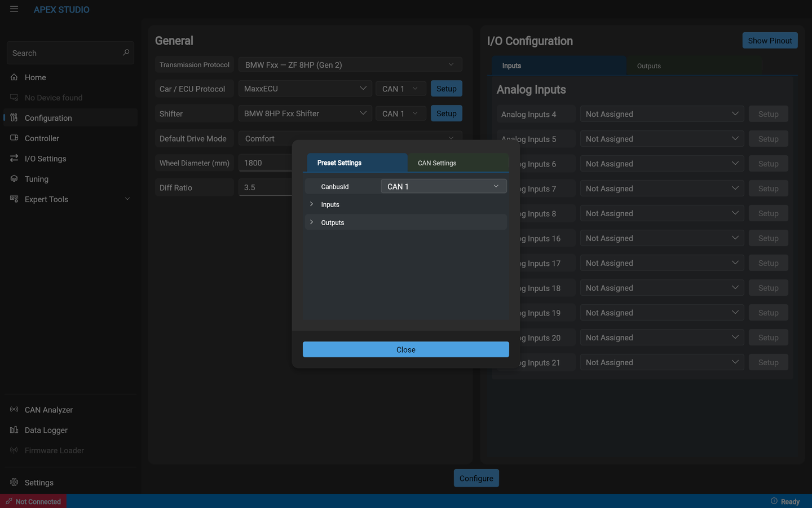Click the Not Connected status label

coord(38,501)
